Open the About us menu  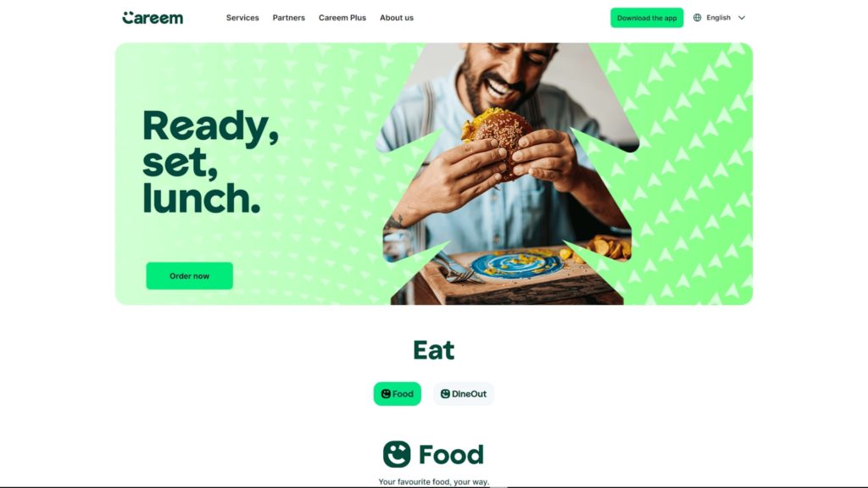click(x=397, y=18)
